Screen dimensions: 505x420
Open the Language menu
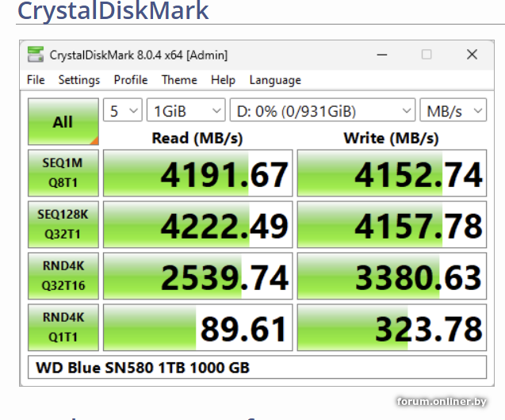tap(275, 80)
